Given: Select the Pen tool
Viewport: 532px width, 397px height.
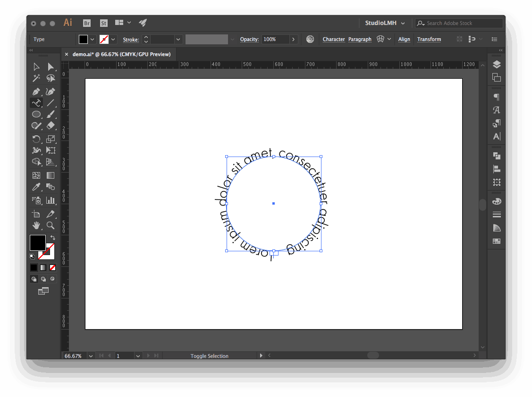Looking at the screenshot, I should (x=36, y=91).
